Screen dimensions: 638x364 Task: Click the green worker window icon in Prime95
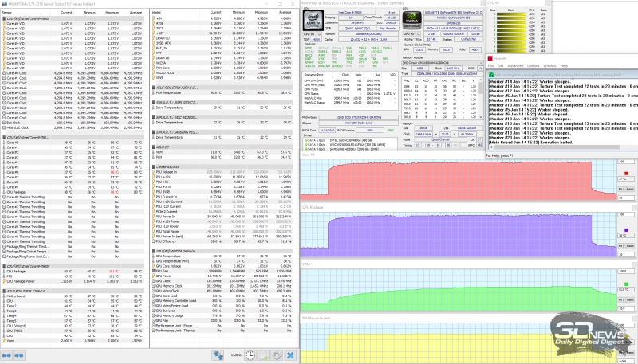491,75
